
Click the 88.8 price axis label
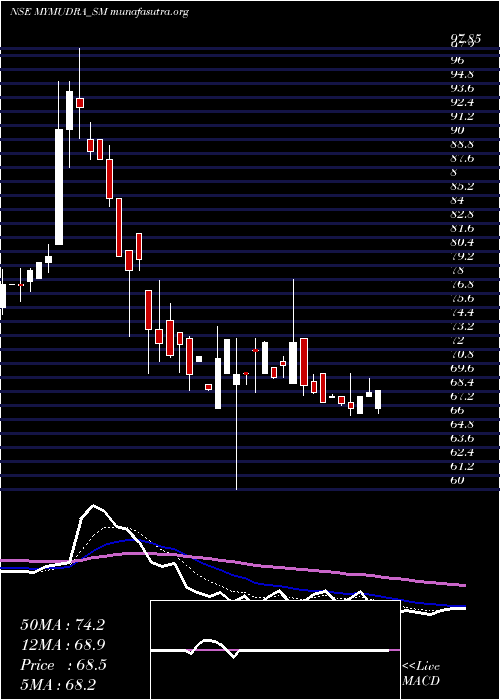tap(462, 144)
